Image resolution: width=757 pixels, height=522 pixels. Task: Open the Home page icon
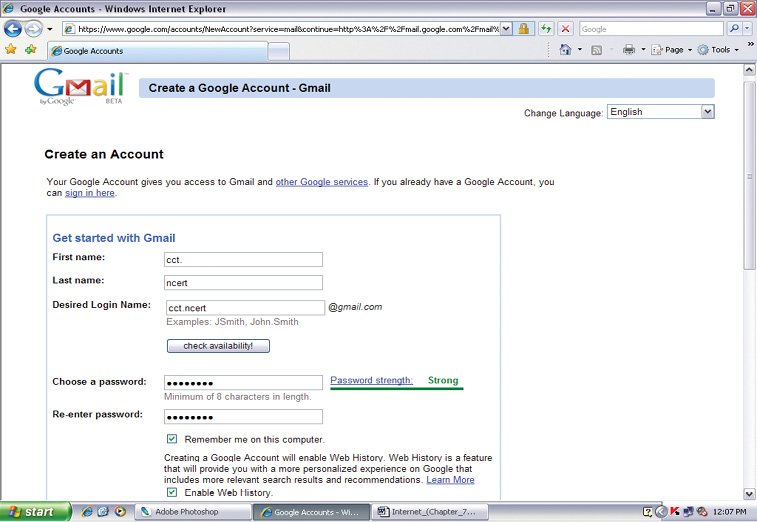(565, 49)
